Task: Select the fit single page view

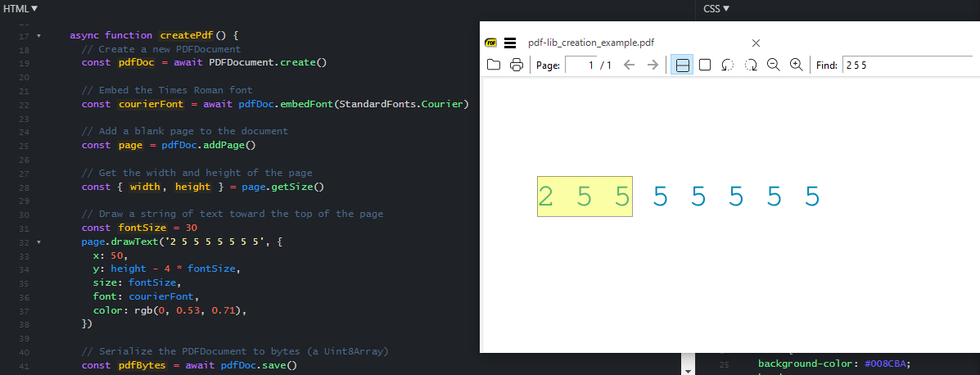Action: pos(704,65)
